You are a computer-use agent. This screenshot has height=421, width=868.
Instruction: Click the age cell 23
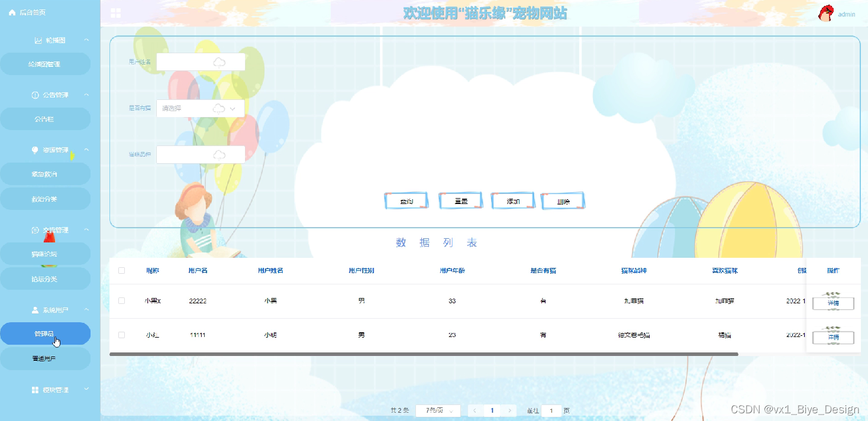tap(452, 335)
